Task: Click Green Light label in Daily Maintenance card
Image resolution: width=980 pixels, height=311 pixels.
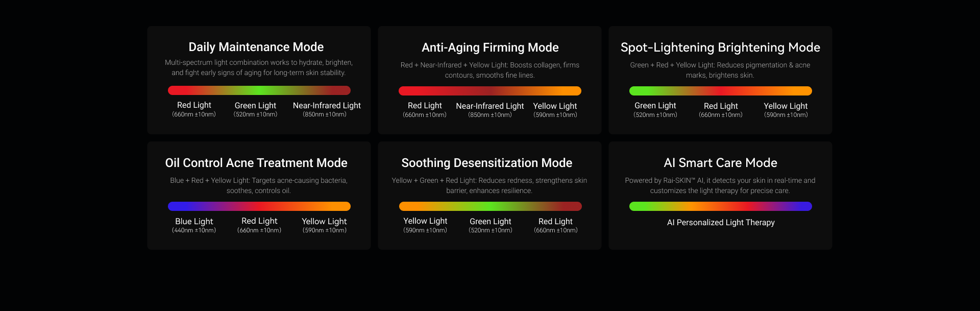Action: click(x=255, y=106)
